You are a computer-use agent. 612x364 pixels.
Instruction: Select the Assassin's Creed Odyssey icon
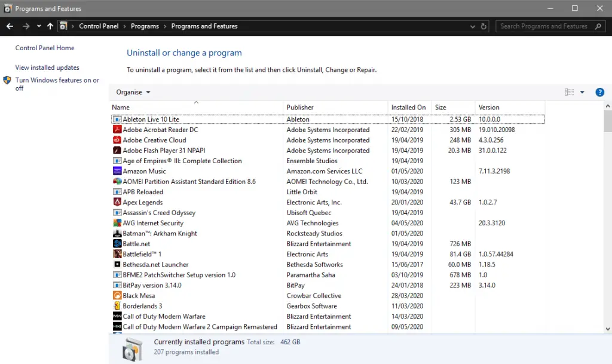tap(117, 213)
